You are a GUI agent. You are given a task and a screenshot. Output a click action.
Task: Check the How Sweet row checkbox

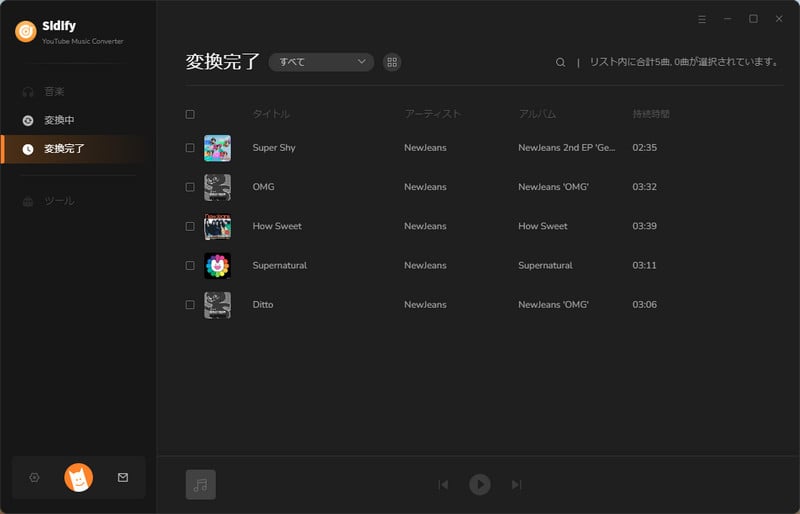click(x=190, y=226)
